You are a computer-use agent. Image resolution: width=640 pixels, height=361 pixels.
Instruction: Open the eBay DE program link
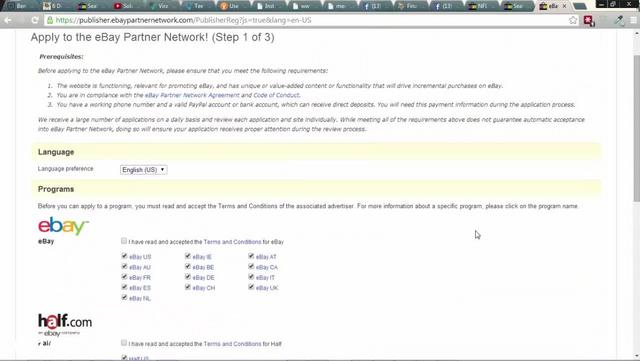(x=203, y=278)
